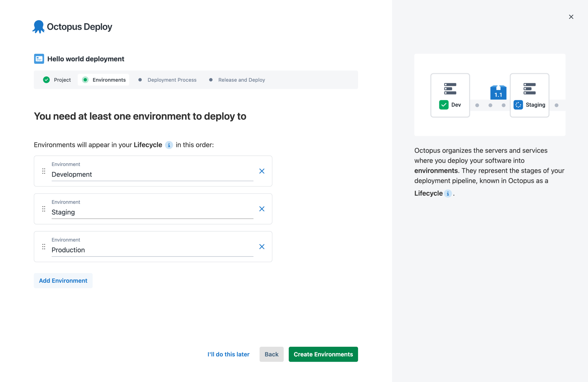Image resolution: width=588 pixels, height=382 pixels.
Task: Click the Hello world deployment project icon
Action: click(x=39, y=59)
